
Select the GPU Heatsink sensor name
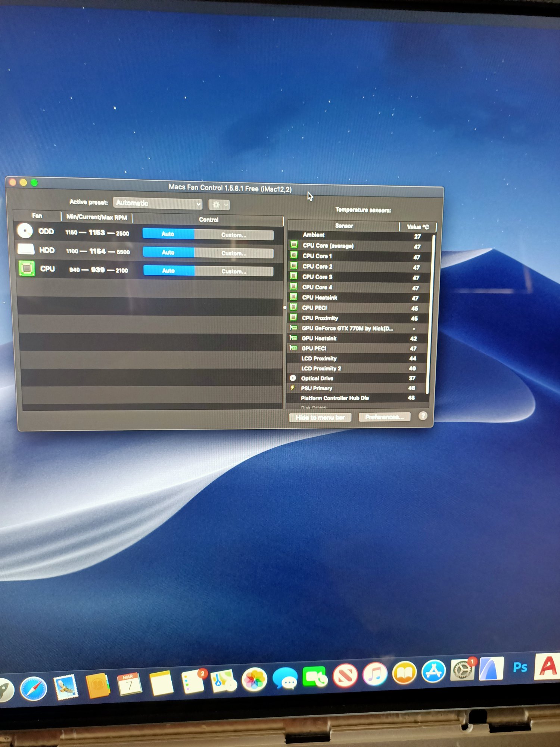pos(319,338)
